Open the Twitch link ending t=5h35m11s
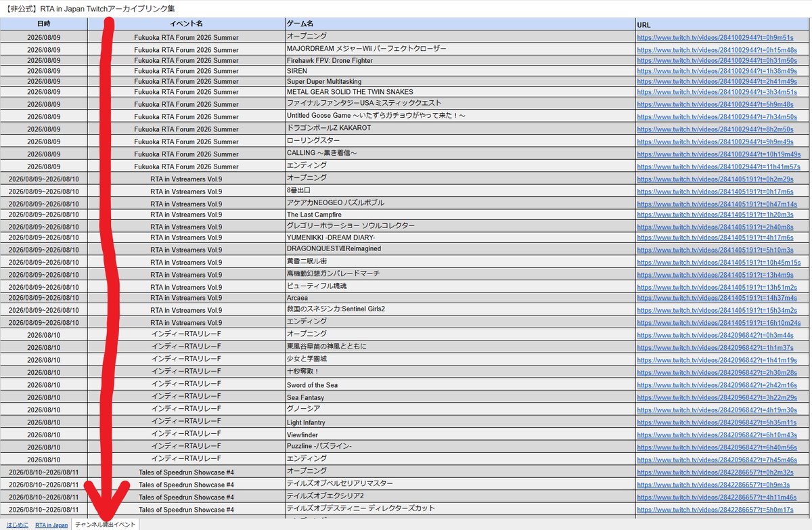Image resolution: width=812 pixels, height=530 pixels. (717, 422)
